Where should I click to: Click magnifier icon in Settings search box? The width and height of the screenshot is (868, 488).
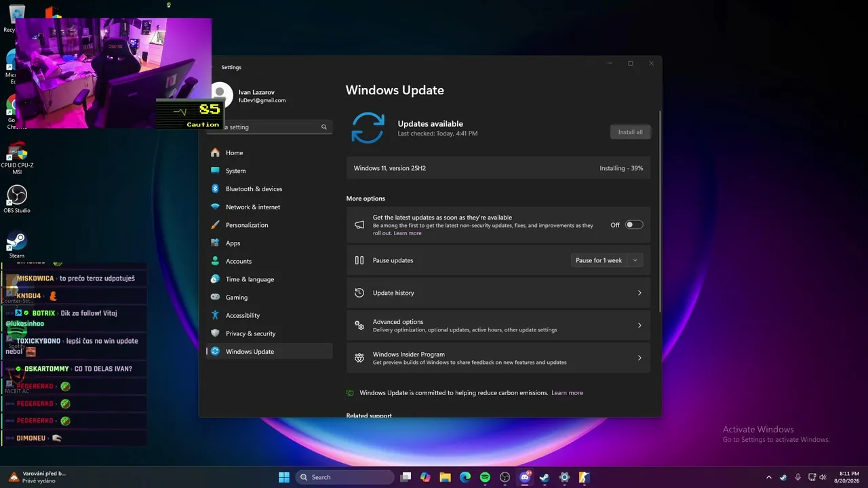tap(324, 127)
